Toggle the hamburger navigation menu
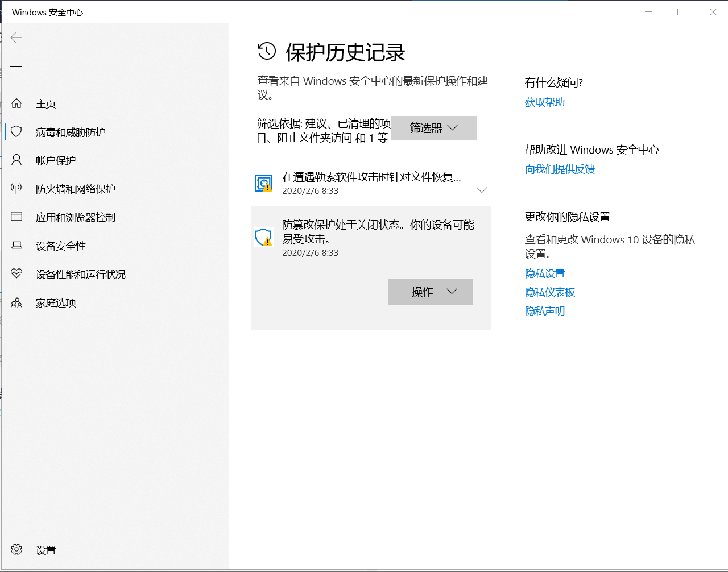The width and height of the screenshot is (728, 572). coord(16,69)
